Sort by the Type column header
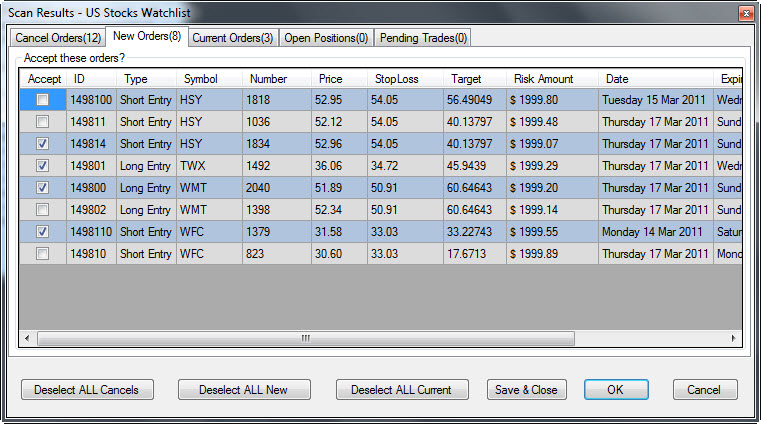Screen dimensions: 761x424 (x=146, y=79)
